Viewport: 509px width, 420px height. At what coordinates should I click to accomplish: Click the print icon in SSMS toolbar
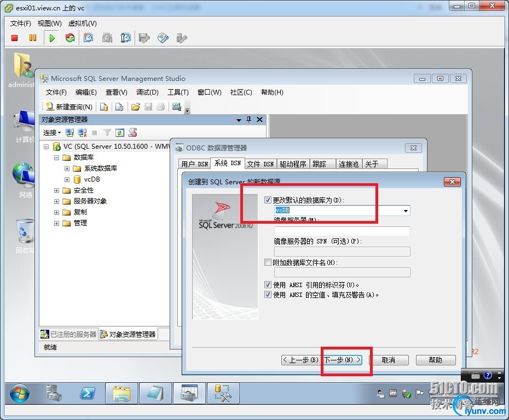pos(161,107)
